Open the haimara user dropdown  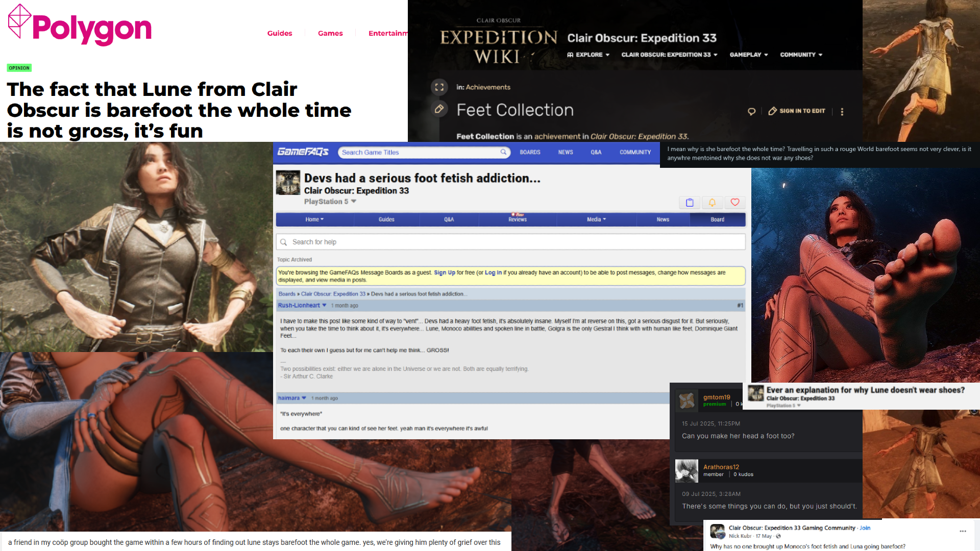pos(292,398)
